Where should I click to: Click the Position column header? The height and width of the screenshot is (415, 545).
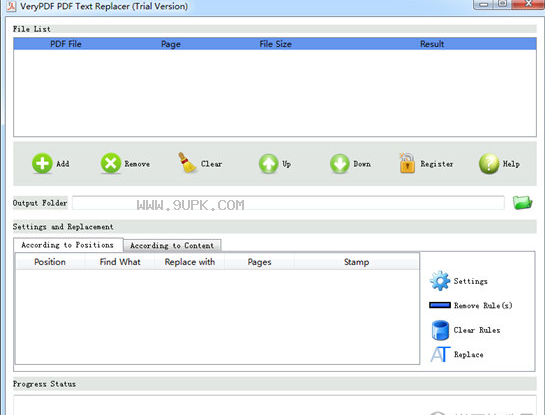[x=50, y=262]
